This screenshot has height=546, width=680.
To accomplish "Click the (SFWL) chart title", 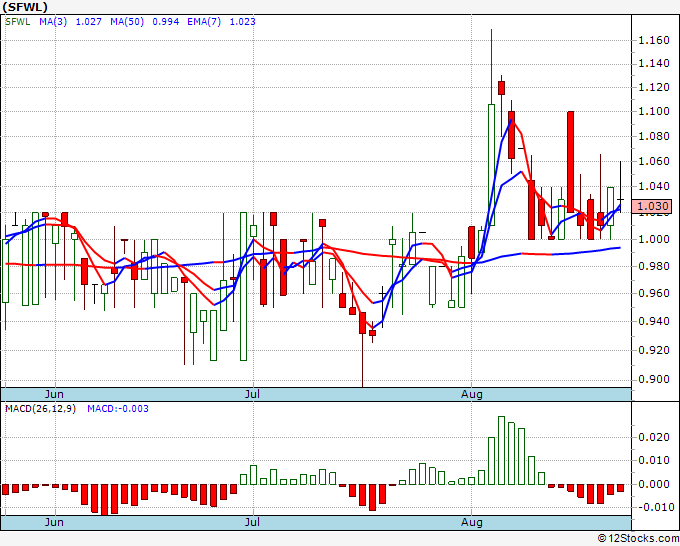I will point(25,7).
